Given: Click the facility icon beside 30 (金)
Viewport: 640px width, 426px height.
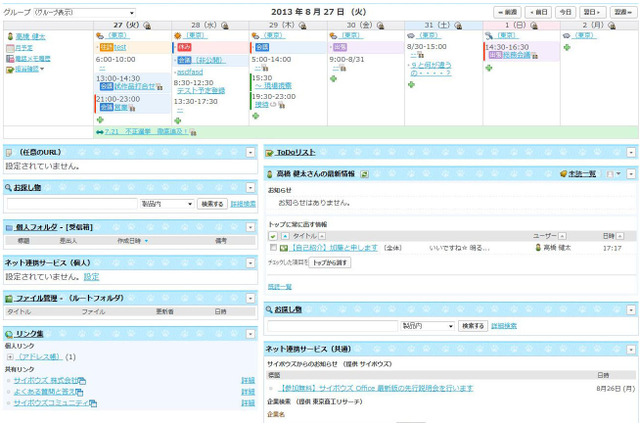Looking at the screenshot, I should [x=380, y=25].
